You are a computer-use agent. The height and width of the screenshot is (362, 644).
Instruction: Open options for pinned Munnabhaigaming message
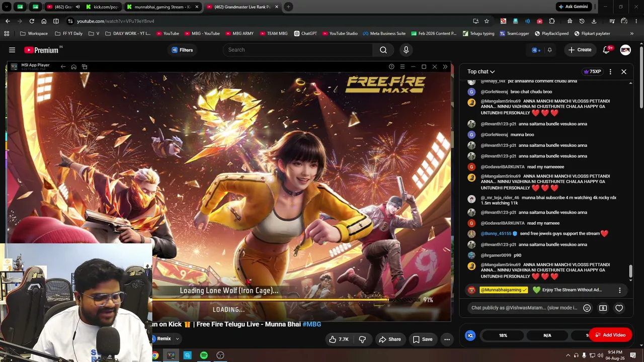coord(620,290)
